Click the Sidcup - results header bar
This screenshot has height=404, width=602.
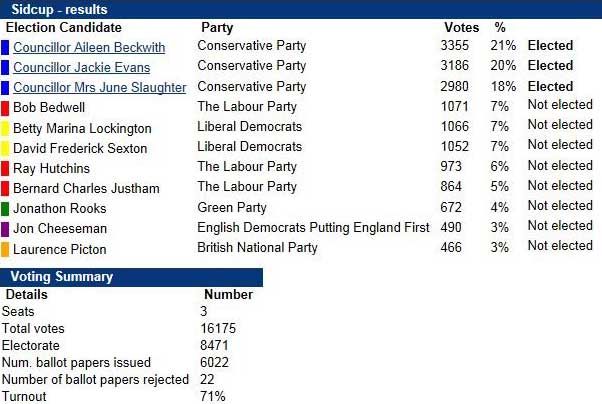pyautogui.click(x=300, y=10)
